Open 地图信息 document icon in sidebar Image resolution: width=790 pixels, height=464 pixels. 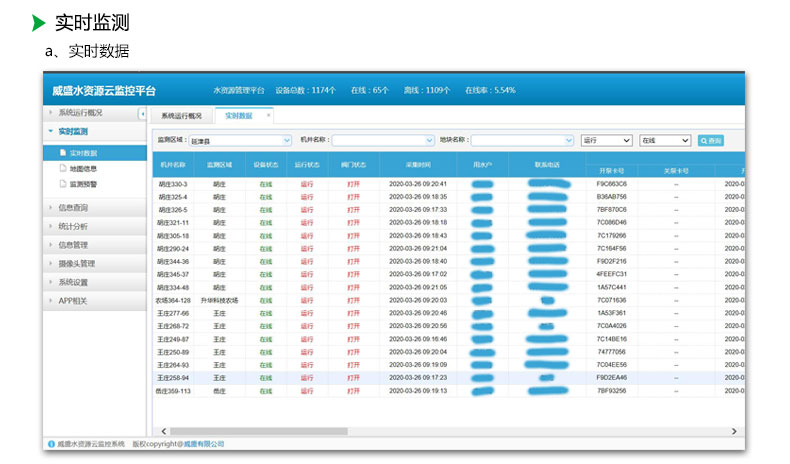coord(62,169)
